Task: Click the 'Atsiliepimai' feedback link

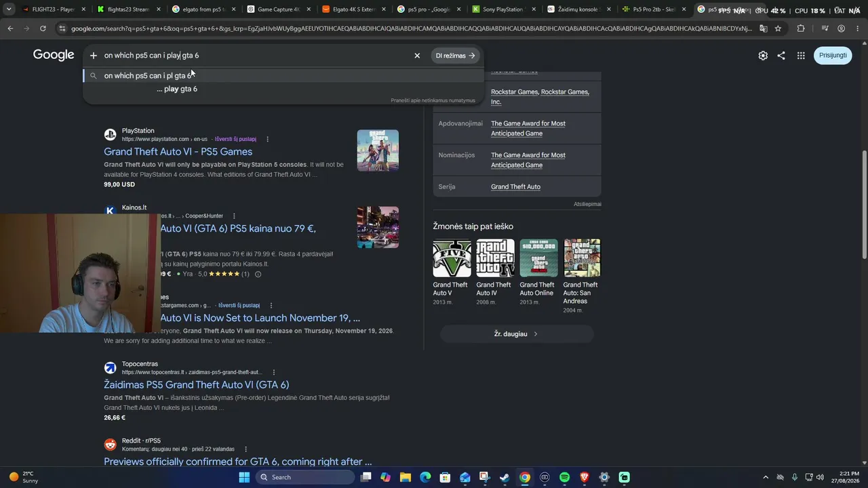Action: (587, 204)
